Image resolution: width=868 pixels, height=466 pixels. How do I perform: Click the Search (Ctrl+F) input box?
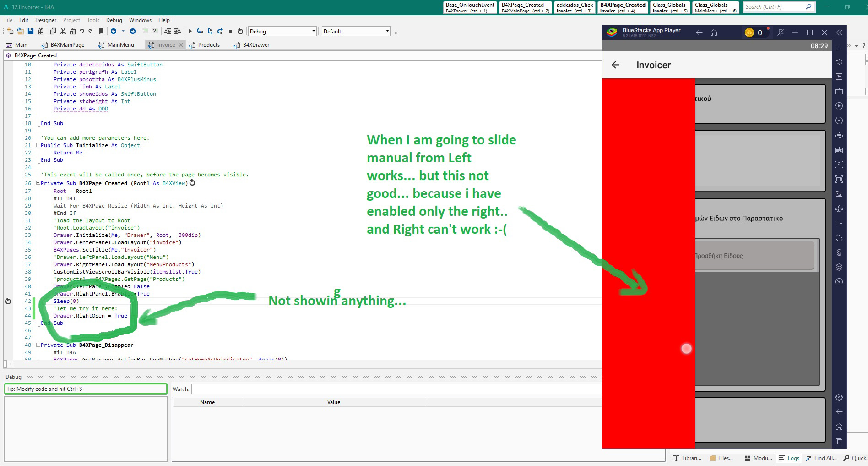tap(775, 7)
